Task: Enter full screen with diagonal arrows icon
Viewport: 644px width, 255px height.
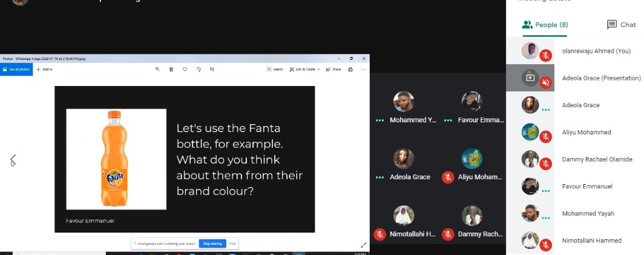Action: pyautogui.click(x=364, y=245)
